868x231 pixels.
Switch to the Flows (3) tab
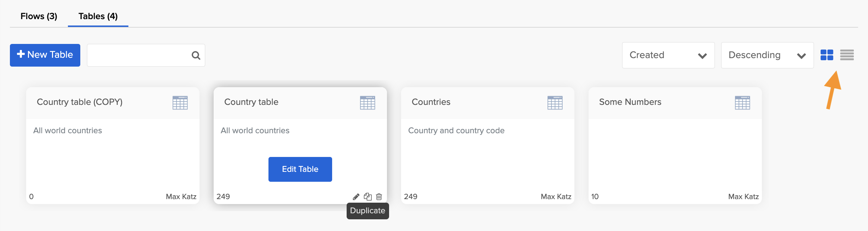click(39, 16)
